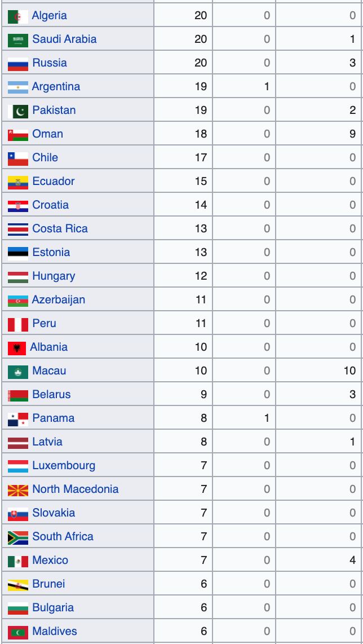
Task: Go to the Luxembourg page link
Action: coord(64,466)
